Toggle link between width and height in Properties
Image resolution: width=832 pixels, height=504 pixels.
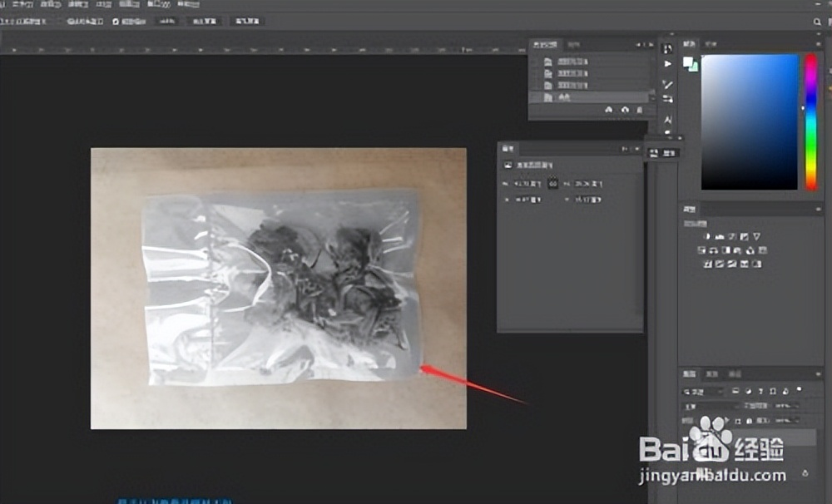coord(553,184)
